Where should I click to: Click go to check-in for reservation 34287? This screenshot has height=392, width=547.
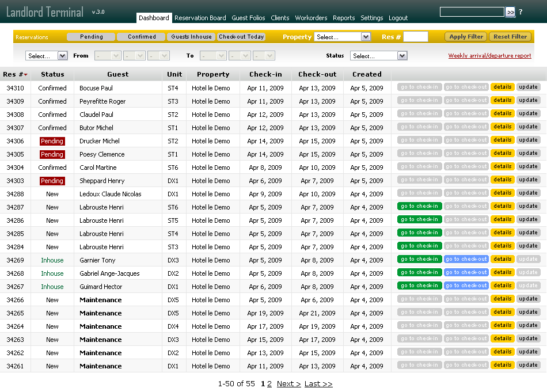419,206
